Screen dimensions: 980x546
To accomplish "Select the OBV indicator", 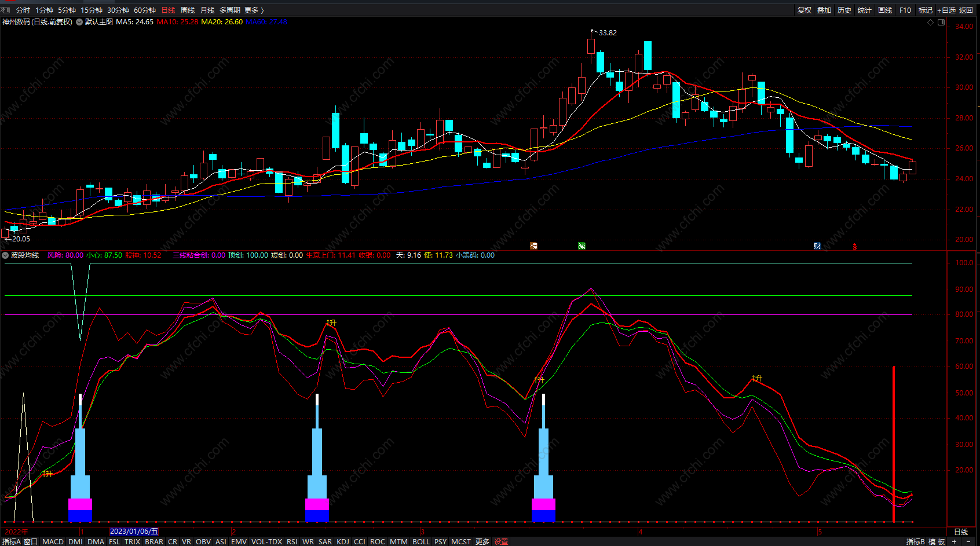I will 203,542.
